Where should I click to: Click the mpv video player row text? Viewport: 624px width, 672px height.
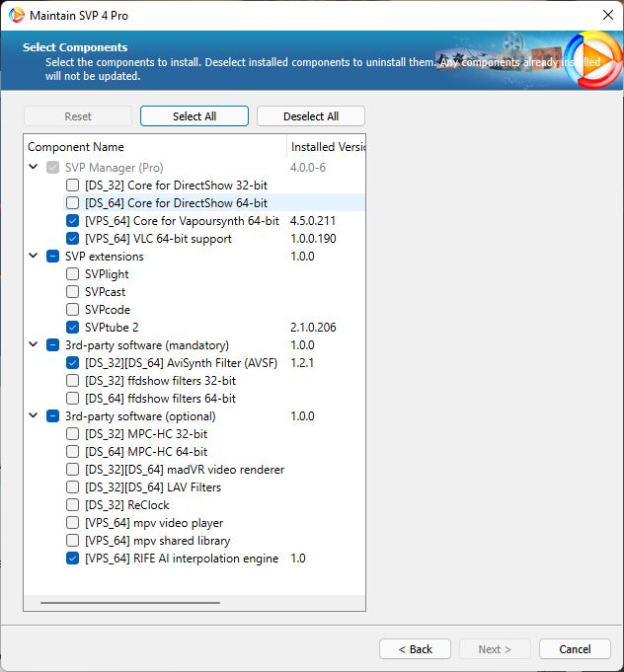tap(154, 523)
